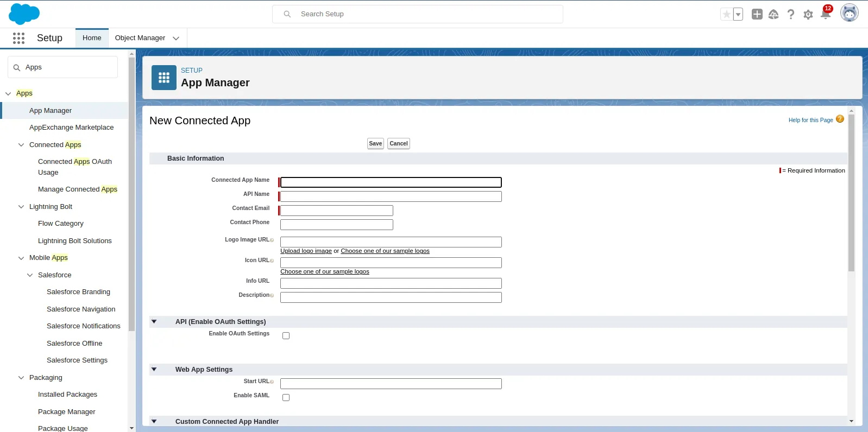Select Installed Packages in the sidebar
The image size is (868, 432).
click(x=67, y=395)
